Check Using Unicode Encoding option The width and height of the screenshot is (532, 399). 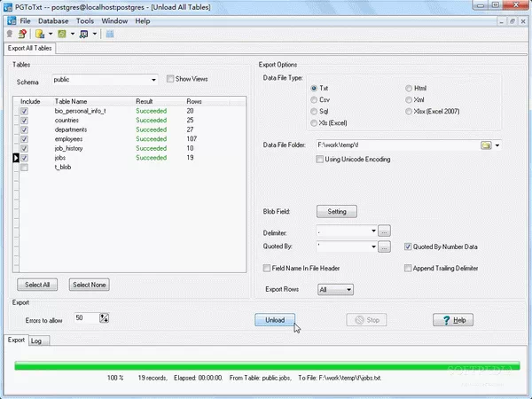coord(320,159)
